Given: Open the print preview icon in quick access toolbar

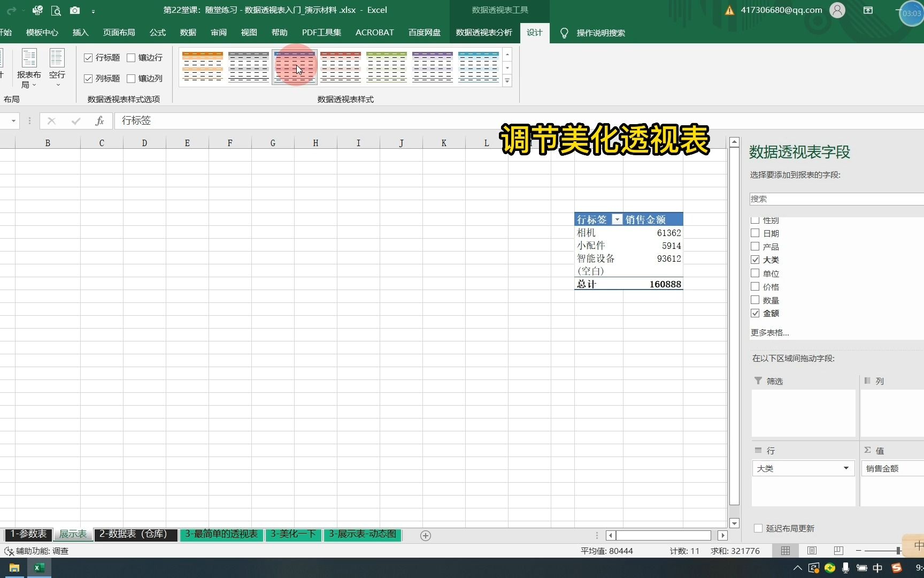Looking at the screenshot, I should pos(56,10).
